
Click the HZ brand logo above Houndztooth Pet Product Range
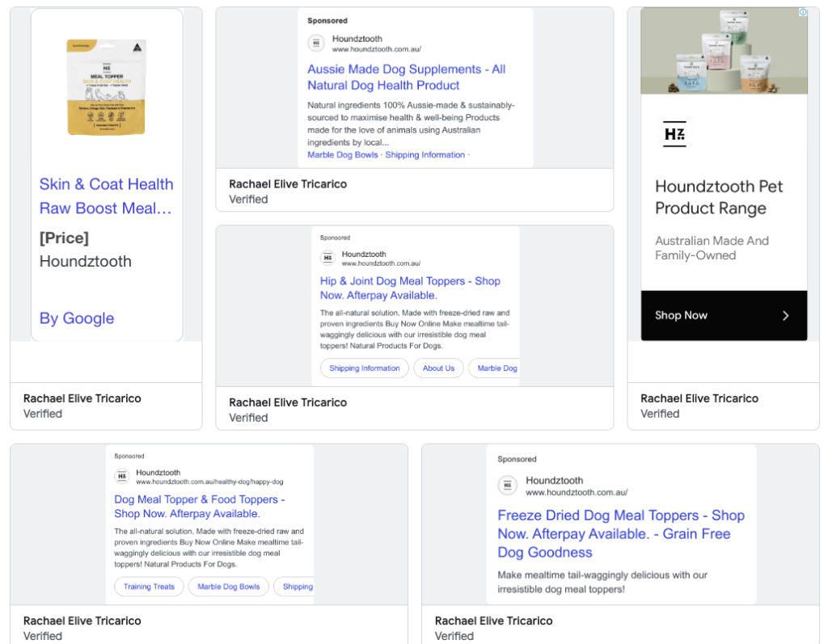pyautogui.click(x=674, y=135)
